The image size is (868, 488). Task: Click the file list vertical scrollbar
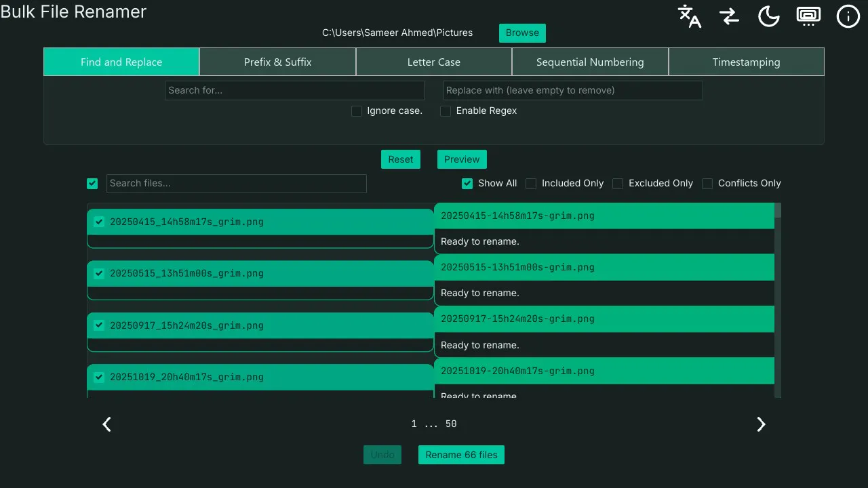pyautogui.click(x=778, y=300)
